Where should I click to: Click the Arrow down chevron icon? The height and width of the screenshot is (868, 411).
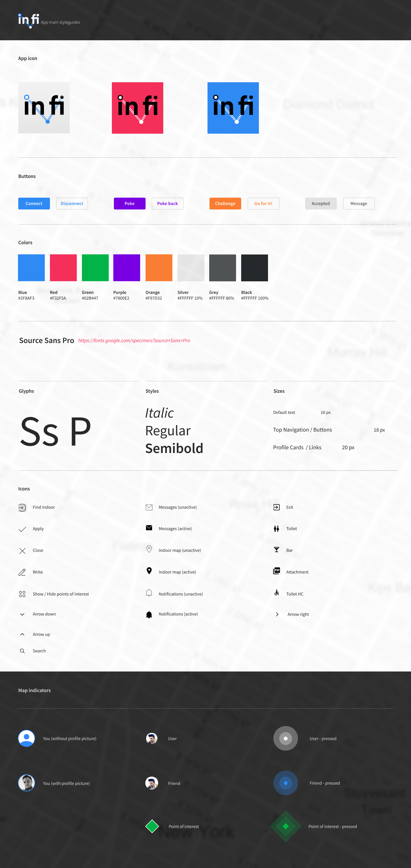(x=22, y=614)
